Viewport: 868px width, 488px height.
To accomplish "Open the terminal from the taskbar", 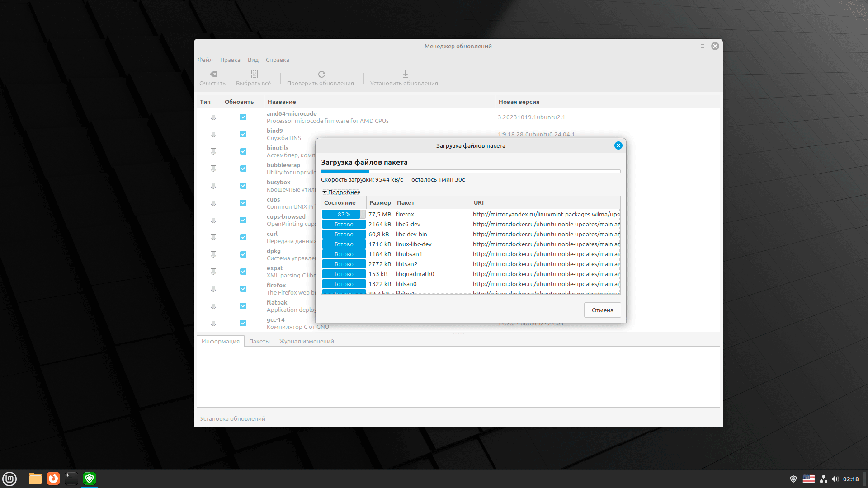I will pyautogui.click(x=71, y=479).
